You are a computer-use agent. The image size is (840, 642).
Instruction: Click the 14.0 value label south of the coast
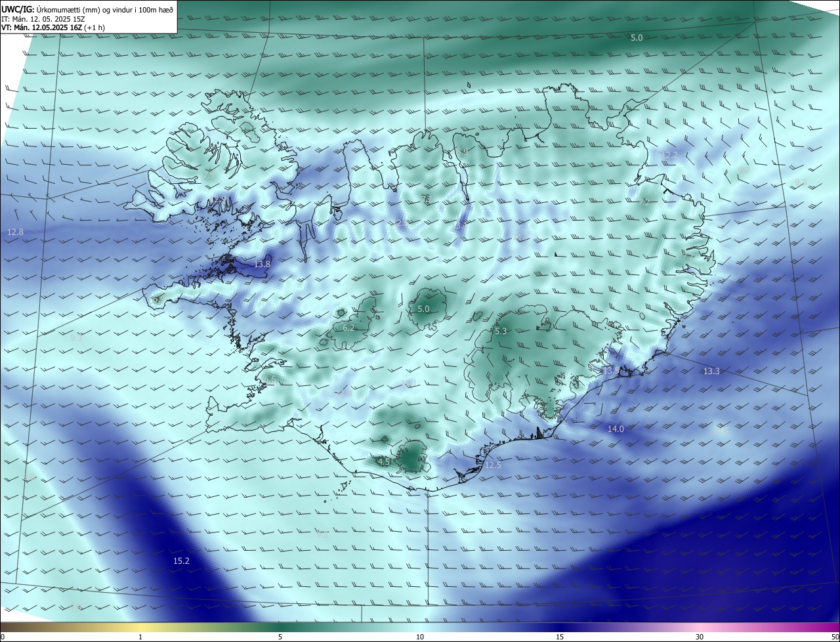point(616,429)
